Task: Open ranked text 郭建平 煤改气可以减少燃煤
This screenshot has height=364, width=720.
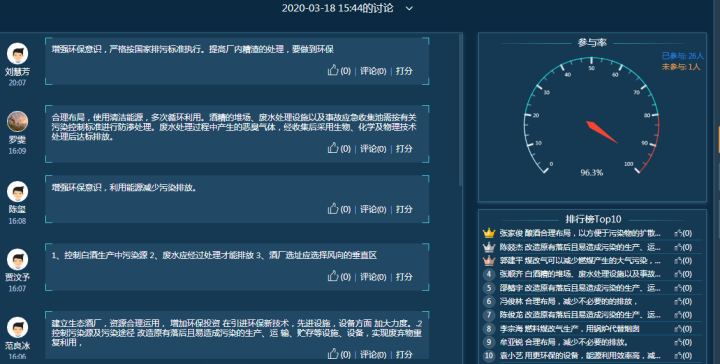Action: tap(580, 260)
